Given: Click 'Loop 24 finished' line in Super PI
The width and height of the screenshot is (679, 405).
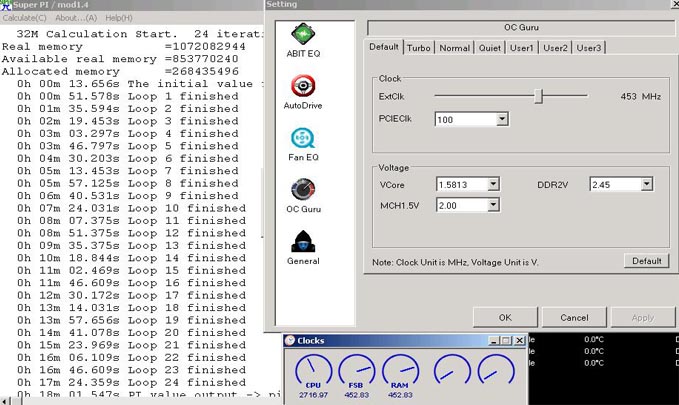Looking at the screenshot, I should tap(131, 382).
